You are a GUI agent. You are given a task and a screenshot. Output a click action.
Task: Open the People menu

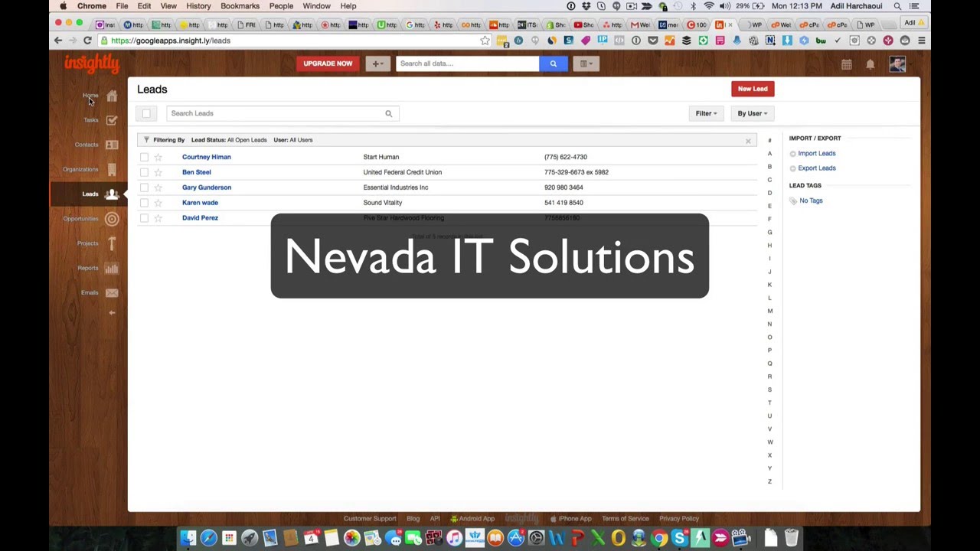click(x=281, y=6)
